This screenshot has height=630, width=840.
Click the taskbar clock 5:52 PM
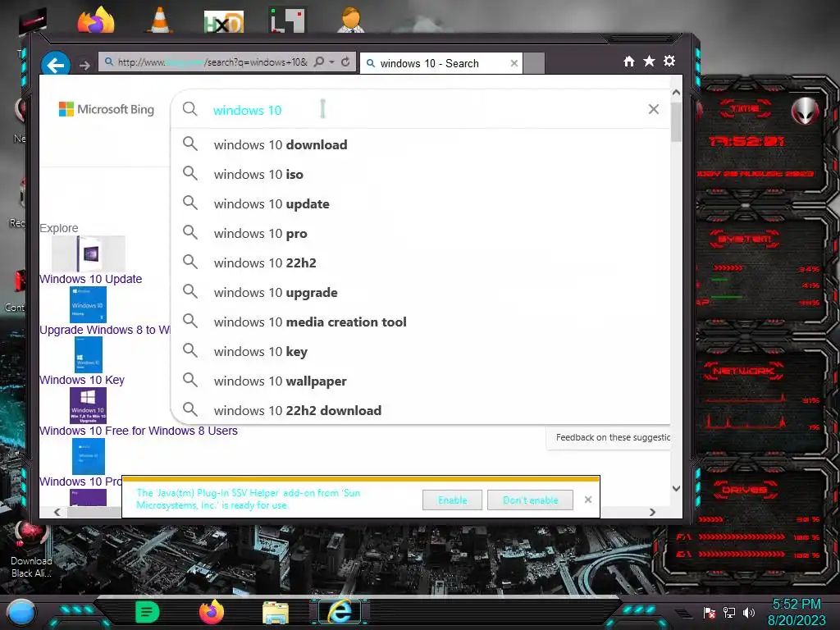pos(797,605)
